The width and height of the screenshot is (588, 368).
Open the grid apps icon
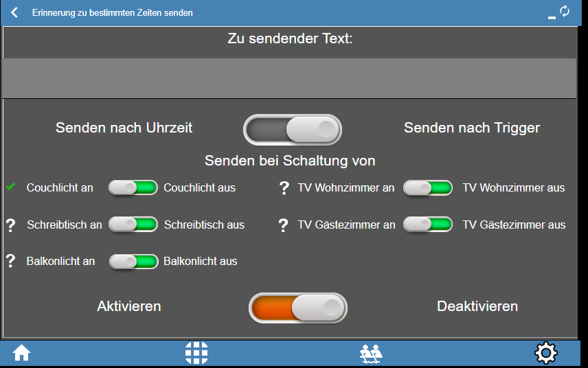tap(196, 353)
